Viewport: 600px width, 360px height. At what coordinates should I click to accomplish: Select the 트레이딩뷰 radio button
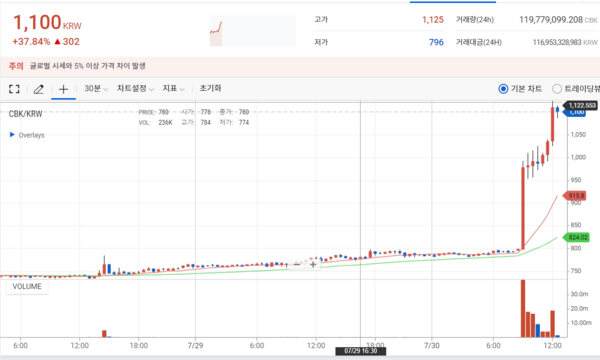tap(557, 89)
